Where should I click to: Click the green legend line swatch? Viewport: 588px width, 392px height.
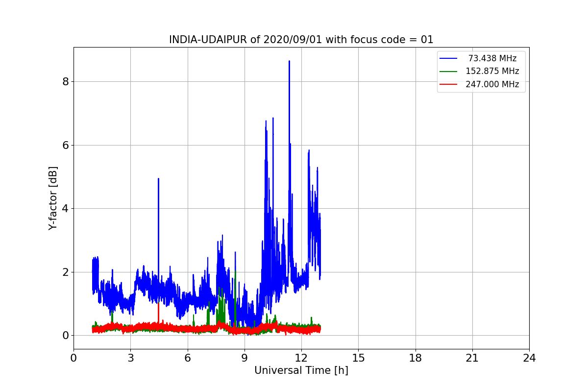pos(449,72)
